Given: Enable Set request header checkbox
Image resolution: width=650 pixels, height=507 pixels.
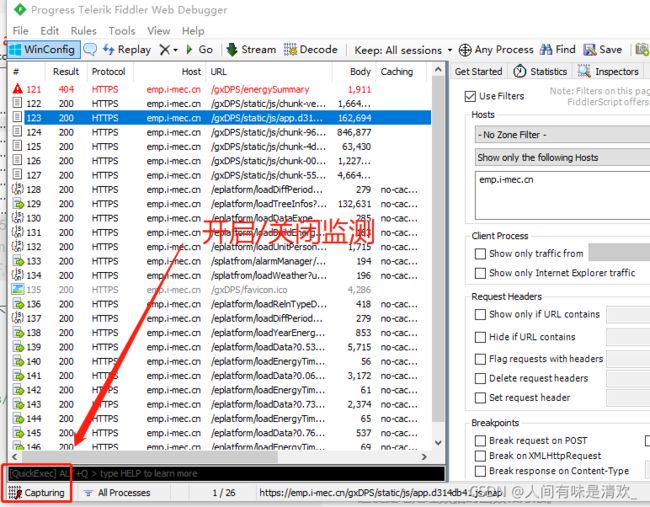Looking at the screenshot, I should tap(480, 398).
